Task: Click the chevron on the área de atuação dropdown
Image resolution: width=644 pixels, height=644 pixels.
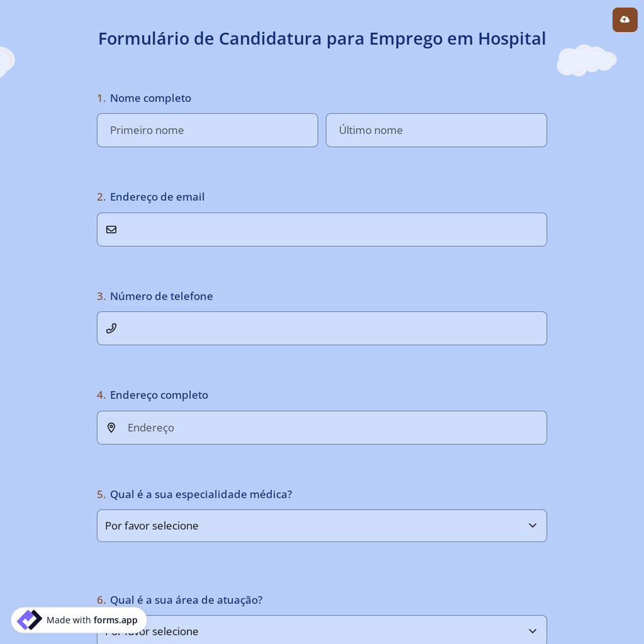Action: tap(533, 631)
